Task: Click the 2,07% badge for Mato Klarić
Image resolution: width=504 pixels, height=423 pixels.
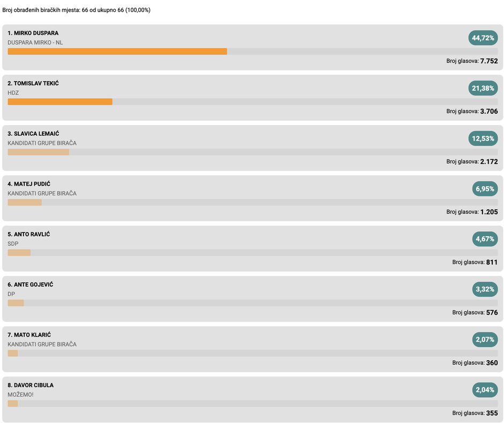Action: coord(485,339)
